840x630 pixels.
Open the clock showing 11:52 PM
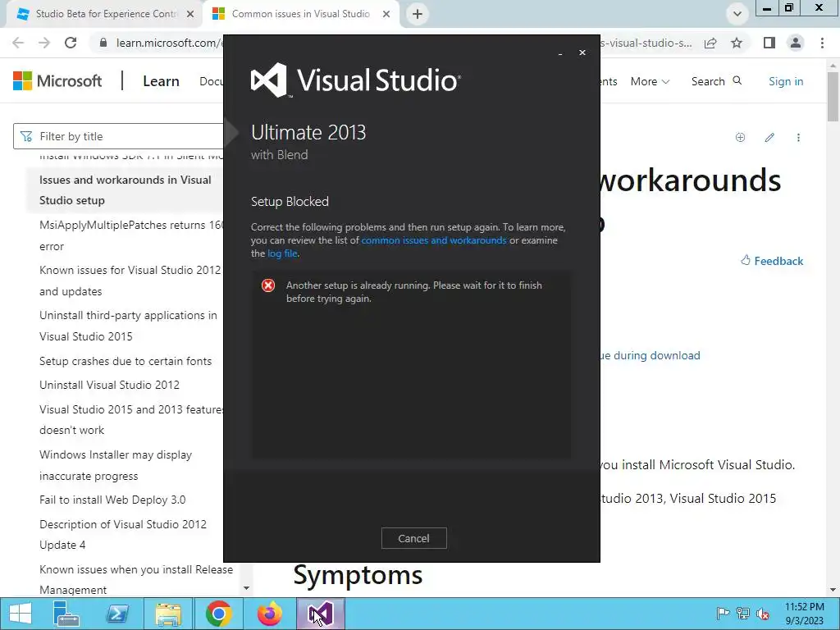804,614
